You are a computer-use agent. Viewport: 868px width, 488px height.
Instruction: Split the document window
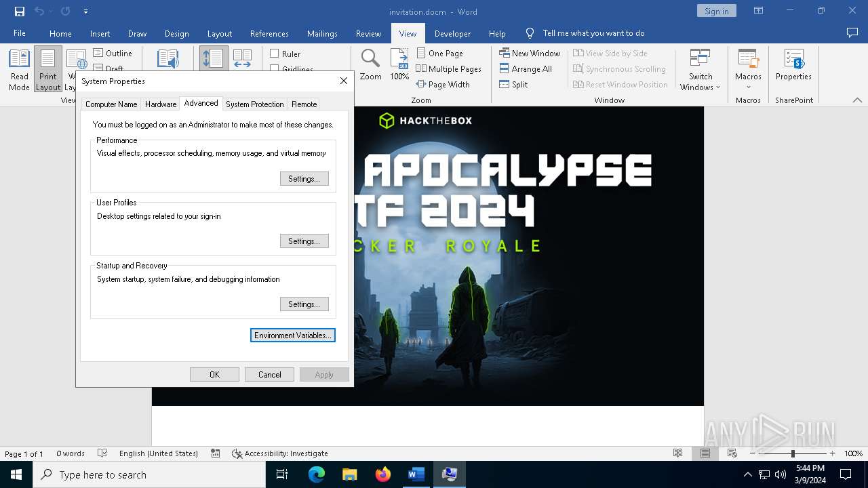[x=513, y=84]
